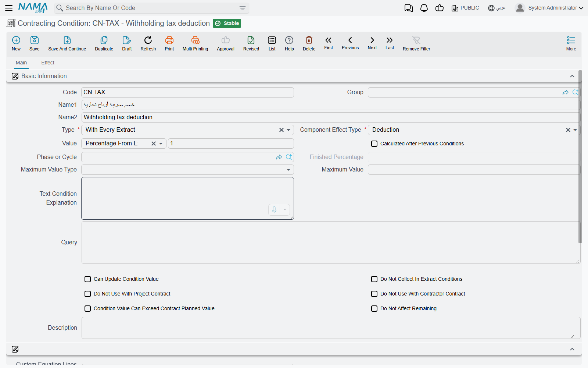Expand microphone options dropdown arrow
The width and height of the screenshot is (588, 368).
click(285, 210)
